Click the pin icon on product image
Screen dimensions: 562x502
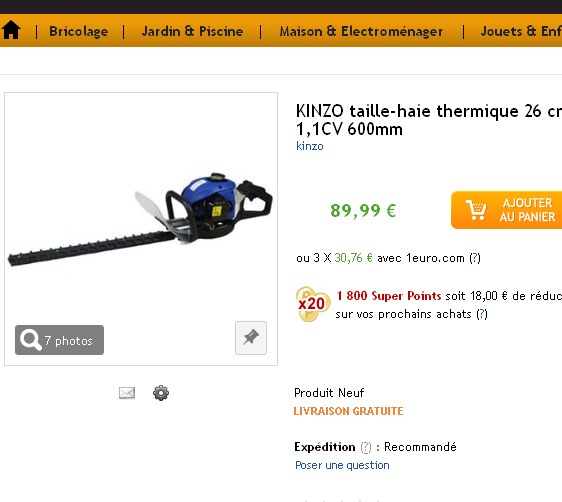click(x=251, y=338)
